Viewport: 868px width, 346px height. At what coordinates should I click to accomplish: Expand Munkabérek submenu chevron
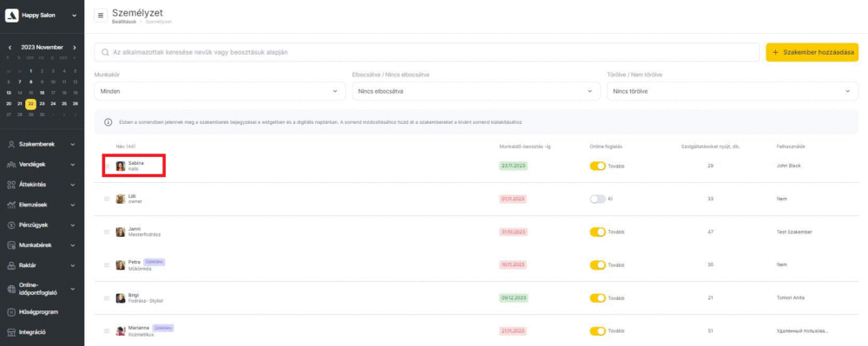point(73,245)
